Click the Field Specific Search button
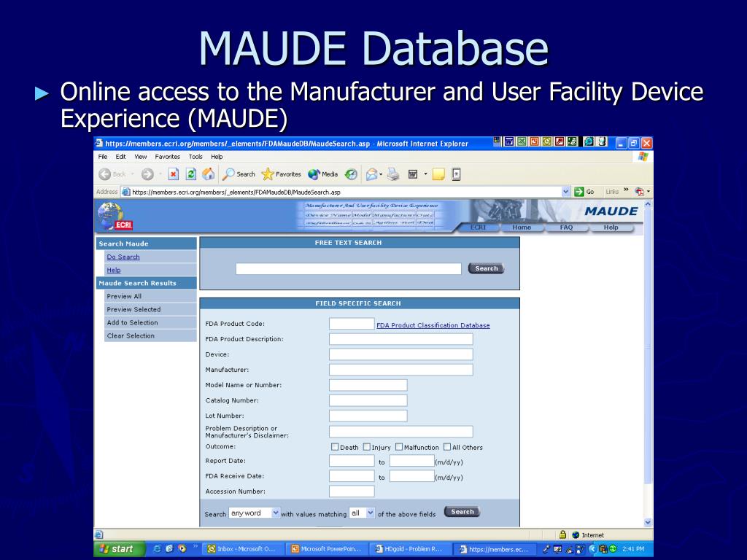The width and height of the screenshot is (747, 560). (462, 512)
